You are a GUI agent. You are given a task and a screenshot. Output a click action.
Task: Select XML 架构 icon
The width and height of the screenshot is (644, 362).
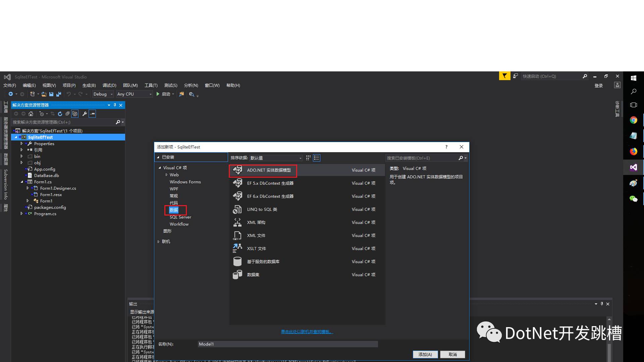237,222
